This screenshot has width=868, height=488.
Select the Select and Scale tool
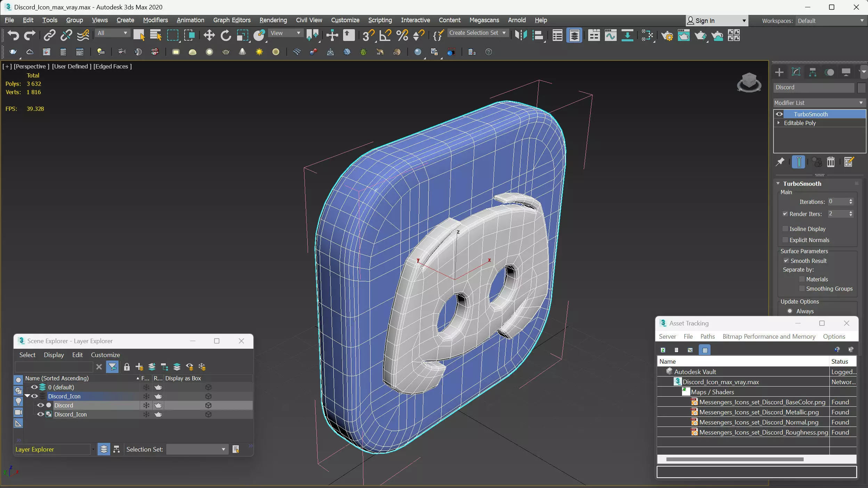242,35
